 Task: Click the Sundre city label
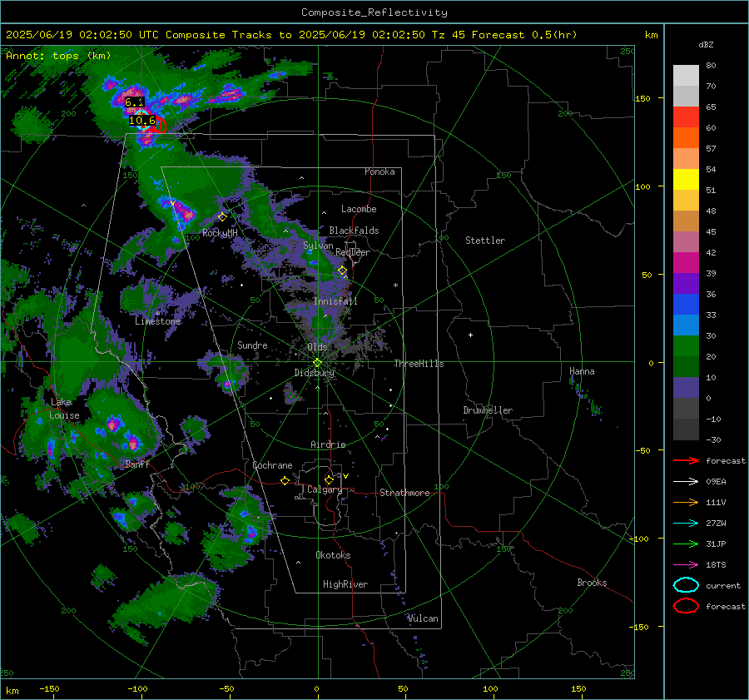[x=252, y=345]
